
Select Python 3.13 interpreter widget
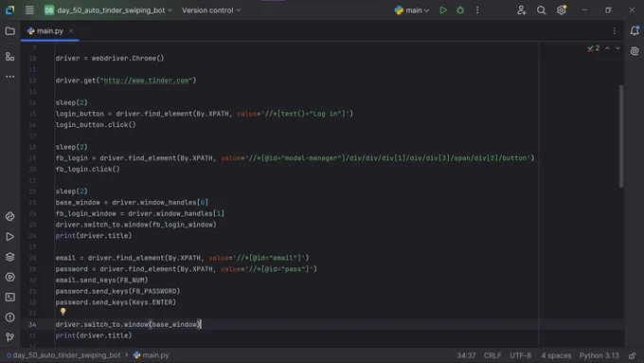coord(599,355)
